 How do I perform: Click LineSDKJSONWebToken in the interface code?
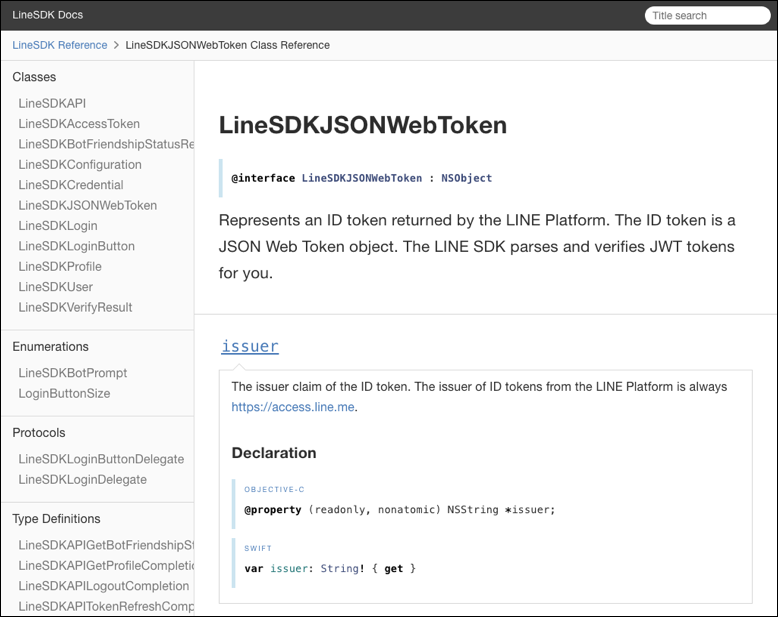(362, 178)
